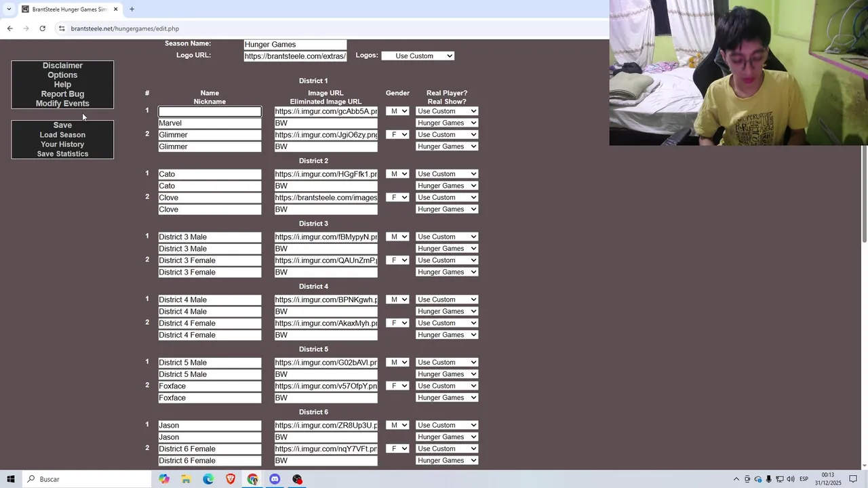Open Hunger Games show dropdown for District 6 Female
Viewport: 868px width, 488px height.
click(x=447, y=461)
